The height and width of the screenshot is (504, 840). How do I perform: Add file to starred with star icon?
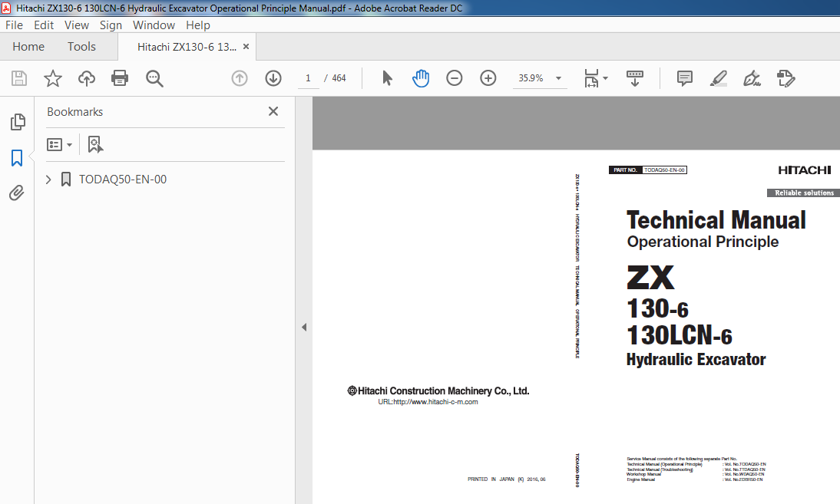click(x=52, y=78)
